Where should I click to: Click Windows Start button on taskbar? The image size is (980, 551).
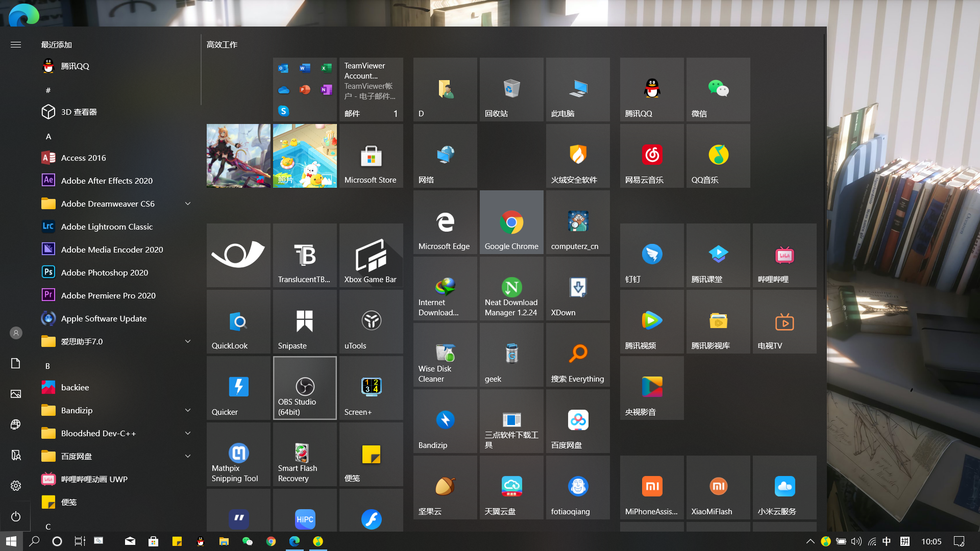11,541
